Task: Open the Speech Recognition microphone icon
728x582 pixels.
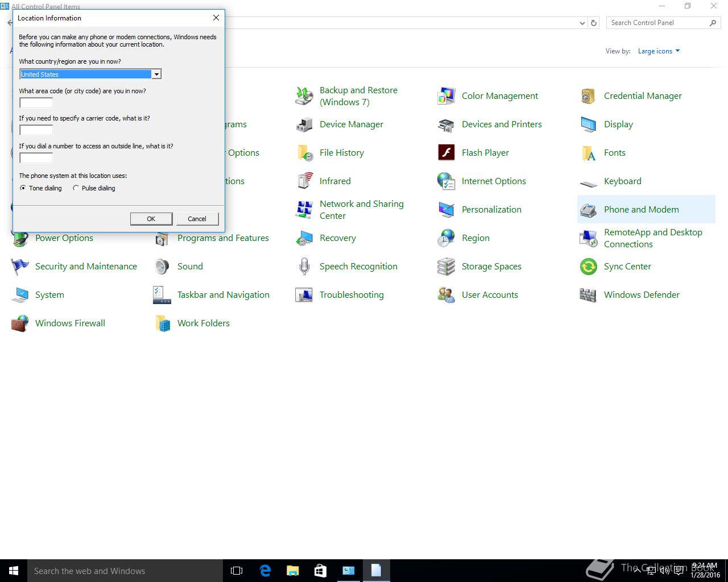Action: (x=304, y=267)
